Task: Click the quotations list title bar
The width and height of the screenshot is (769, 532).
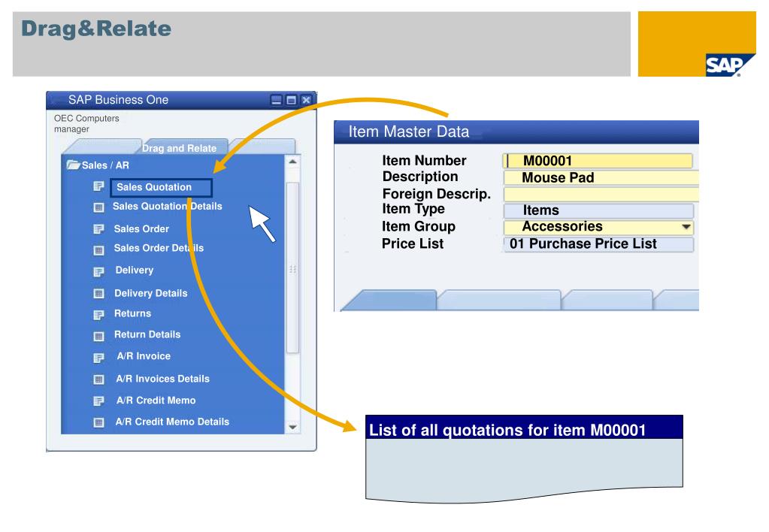Action: [524, 427]
